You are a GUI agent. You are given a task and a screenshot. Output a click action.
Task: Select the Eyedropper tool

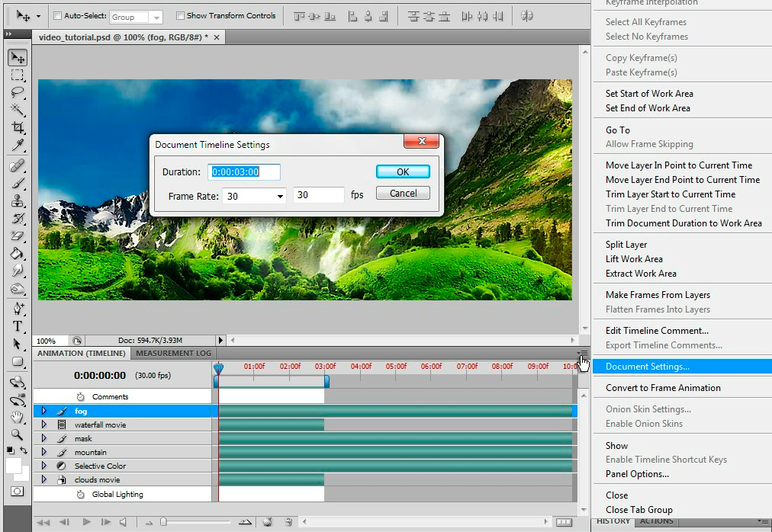[x=18, y=145]
